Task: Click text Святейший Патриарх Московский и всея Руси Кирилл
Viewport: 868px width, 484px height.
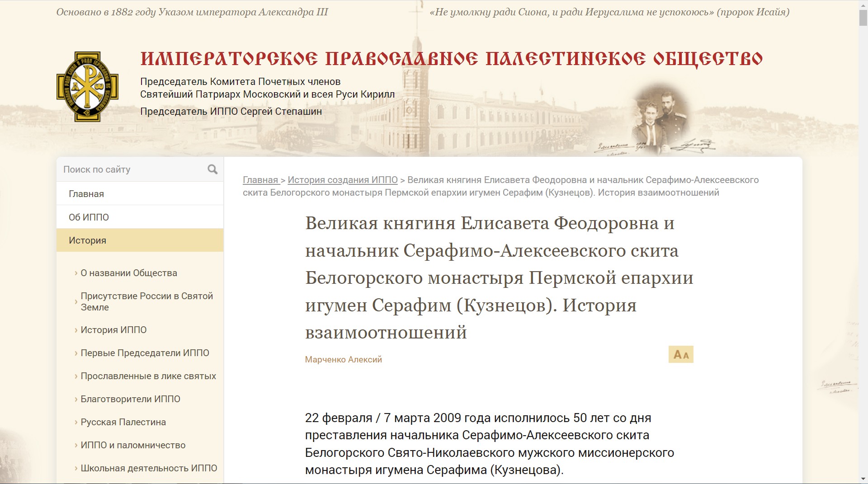Action: pyautogui.click(x=268, y=94)
